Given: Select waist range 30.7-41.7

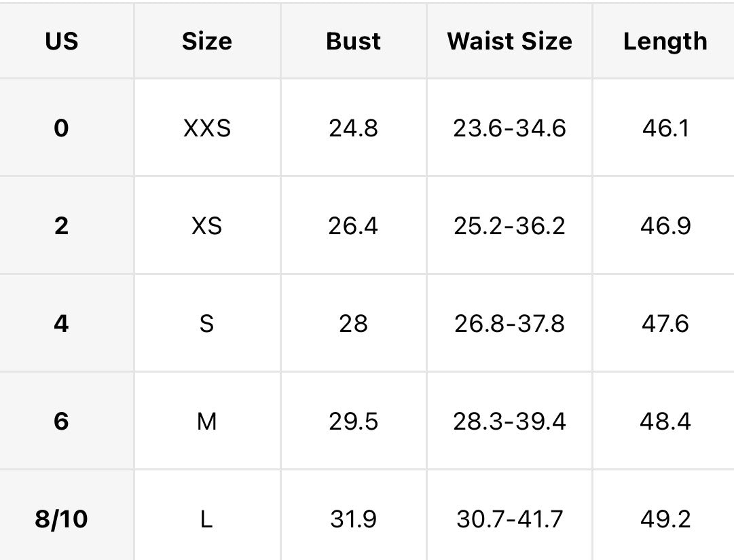Looking at the screenshot, I should 509,519.
